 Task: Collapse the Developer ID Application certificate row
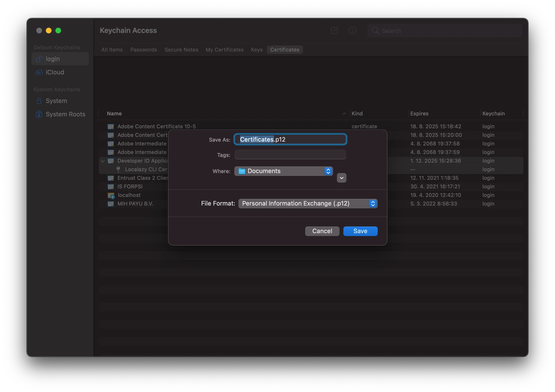[x=103, y=161]
